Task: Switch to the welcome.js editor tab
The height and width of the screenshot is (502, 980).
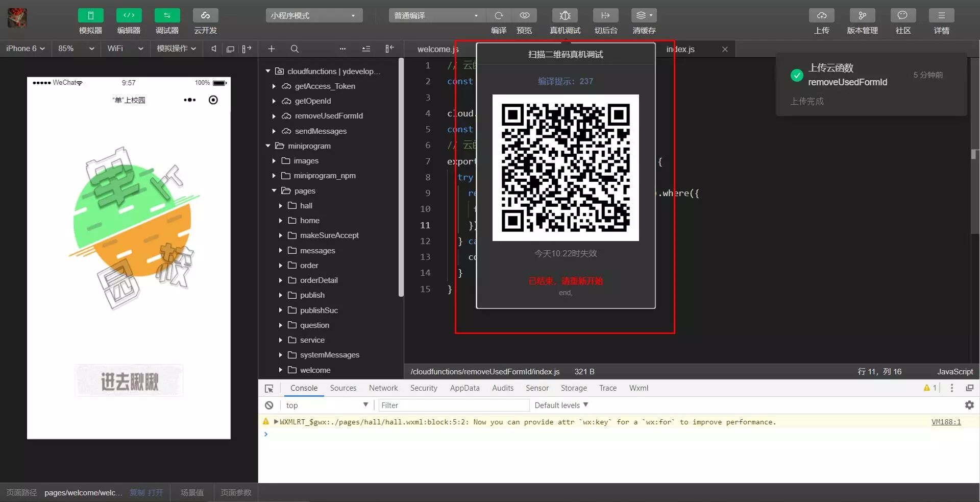Action: tap(438, 49)
